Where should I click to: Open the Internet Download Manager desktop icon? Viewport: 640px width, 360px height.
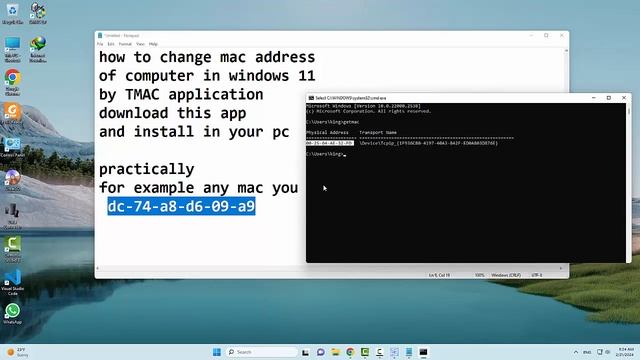click(38, 49)
